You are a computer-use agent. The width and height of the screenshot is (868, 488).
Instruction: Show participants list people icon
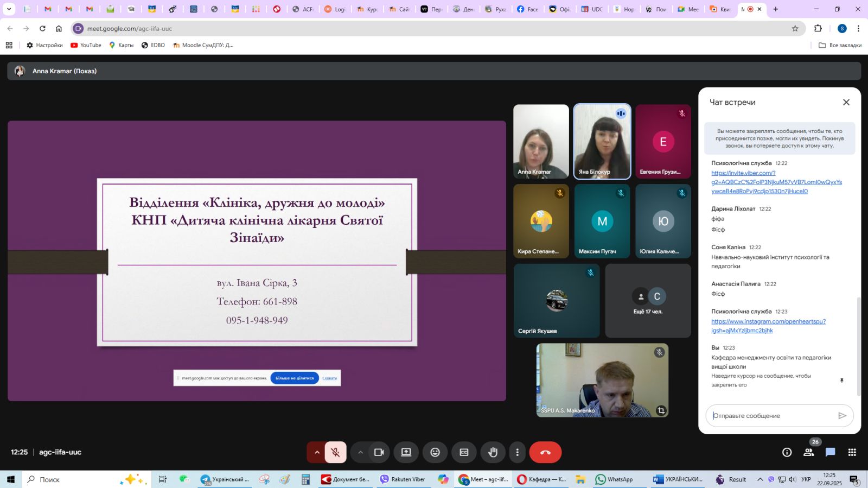pyautogui.click(x=808, y=452)
